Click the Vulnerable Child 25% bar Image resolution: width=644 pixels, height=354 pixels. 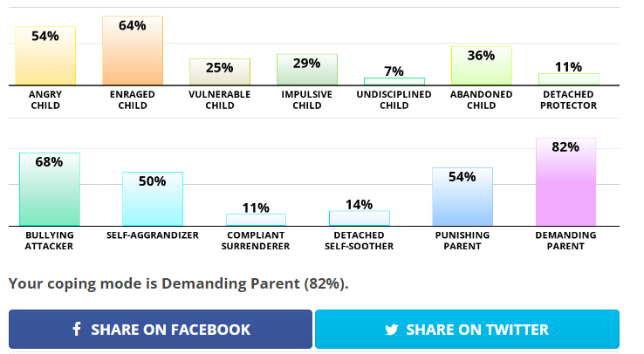point(220,72)
